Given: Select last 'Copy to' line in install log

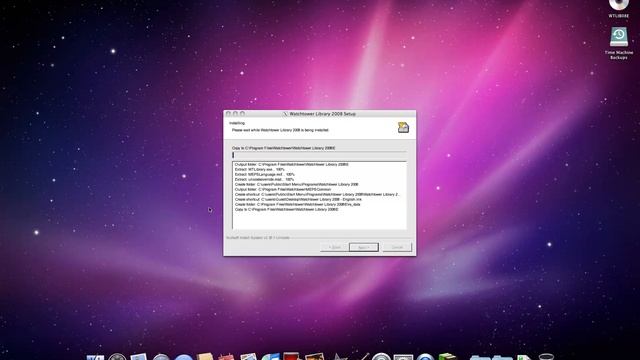Looking at the screenshot, I should tap(287, 209).
